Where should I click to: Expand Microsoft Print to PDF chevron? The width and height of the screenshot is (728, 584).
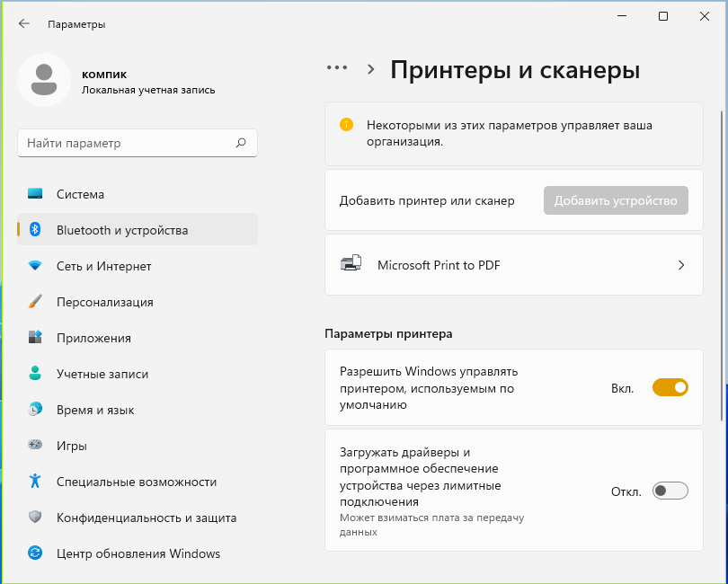coord(681,265)
